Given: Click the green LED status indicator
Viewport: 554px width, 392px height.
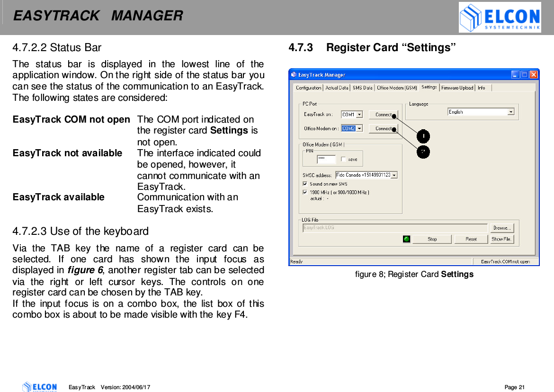Looking at the screenshot, I should coord(407,239).
